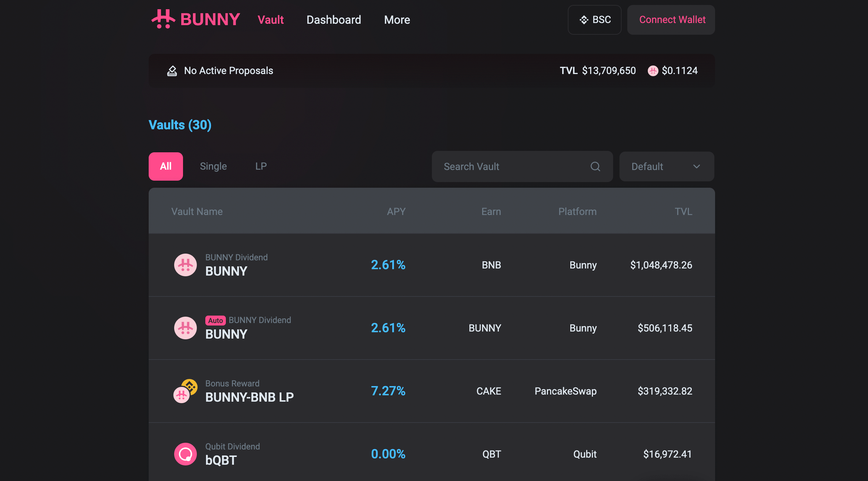Screen dimensions: 868x481
Task: Click the $319,332.82 TVL cell
Action: click(665, 391)
